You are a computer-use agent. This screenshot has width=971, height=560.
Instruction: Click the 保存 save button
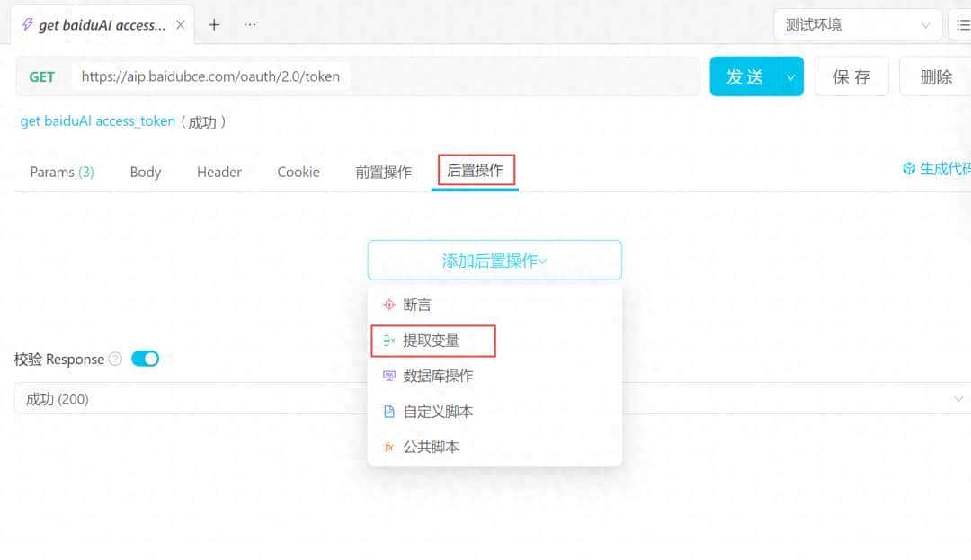point(851,77)
